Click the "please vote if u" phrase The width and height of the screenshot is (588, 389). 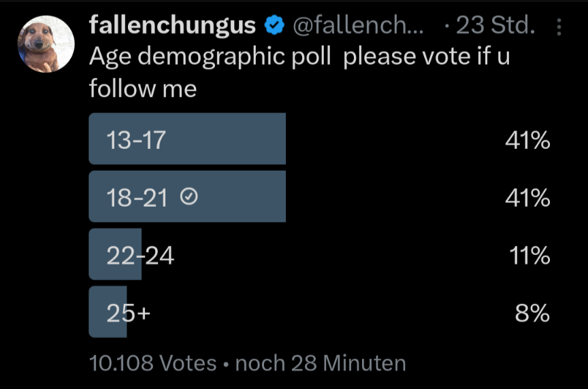[427, 56]
